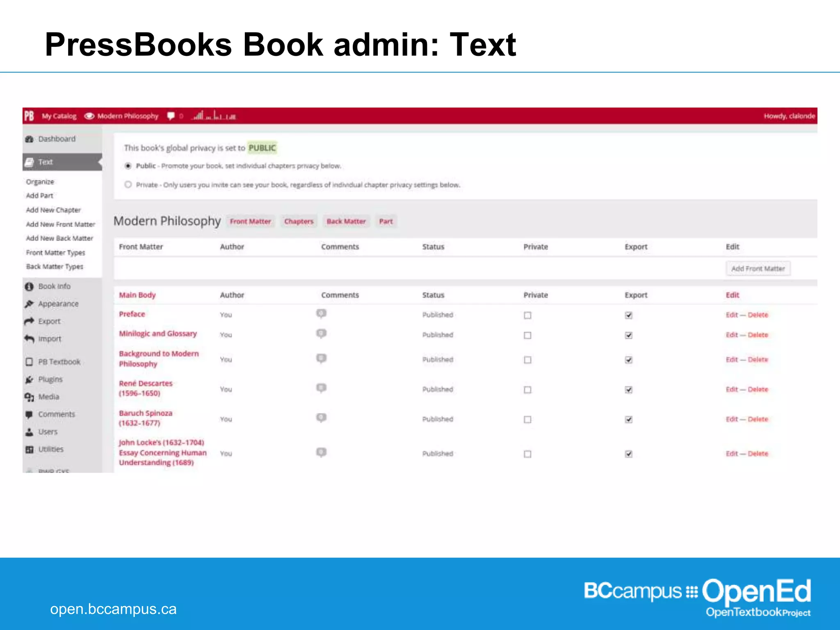Select the Private privacy radio button
The height and width of the screenshot is (630, 840).
coord(128,185)
